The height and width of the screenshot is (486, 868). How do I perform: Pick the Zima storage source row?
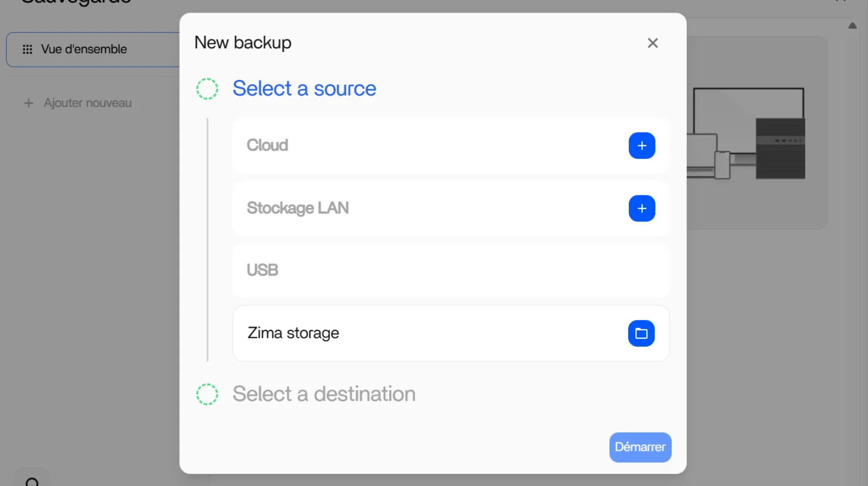coord(423,334)
